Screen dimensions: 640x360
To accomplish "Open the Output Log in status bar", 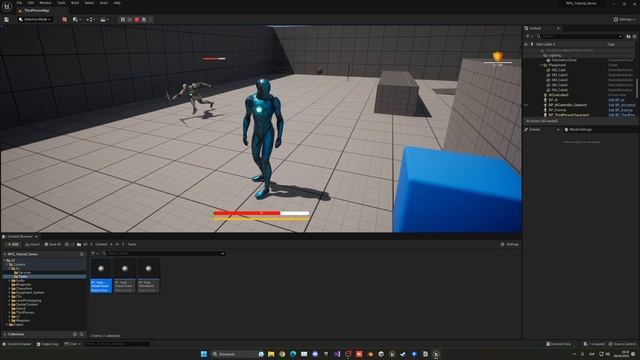I will tap(47, 344).
